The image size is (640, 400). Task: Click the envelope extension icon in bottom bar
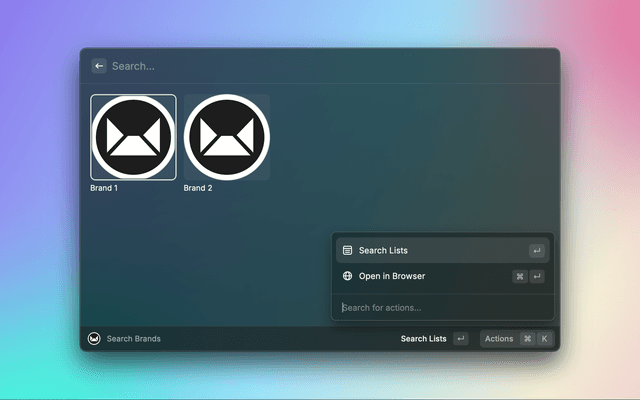[94, 339]
